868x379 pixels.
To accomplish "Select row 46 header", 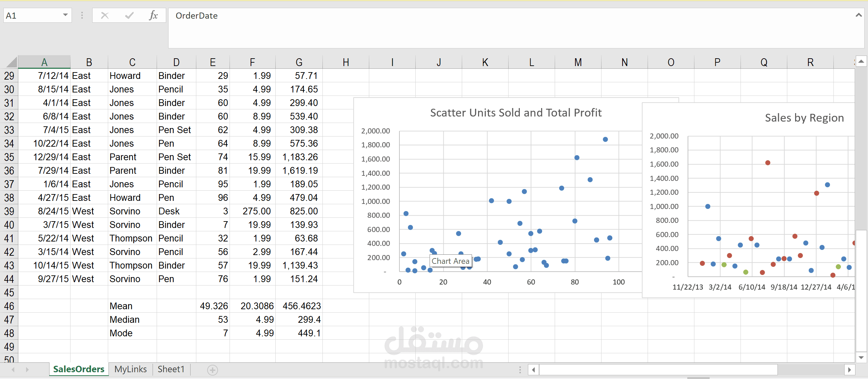I will 9,306.
